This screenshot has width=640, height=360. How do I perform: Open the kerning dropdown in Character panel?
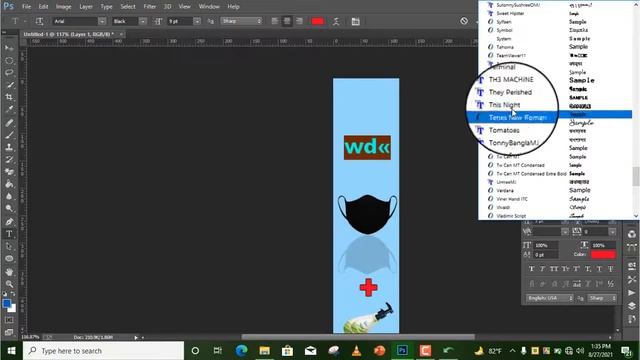565,232
